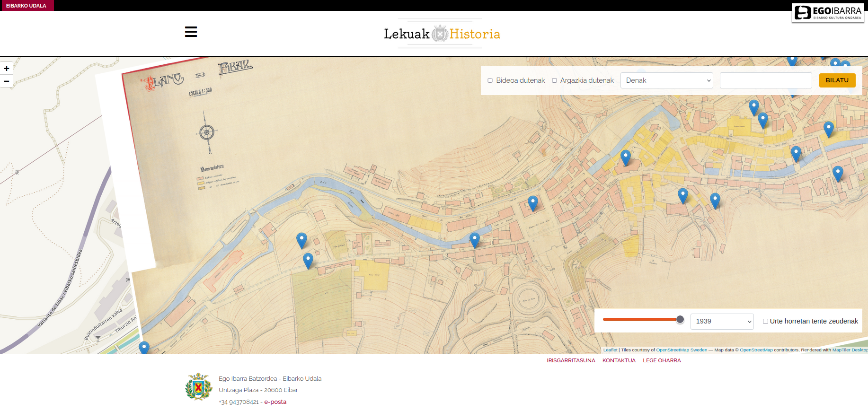Viewport: 868px width, 411px height.
Task: Open the Ego Ibarra logo link
Action: click(828, 13)
